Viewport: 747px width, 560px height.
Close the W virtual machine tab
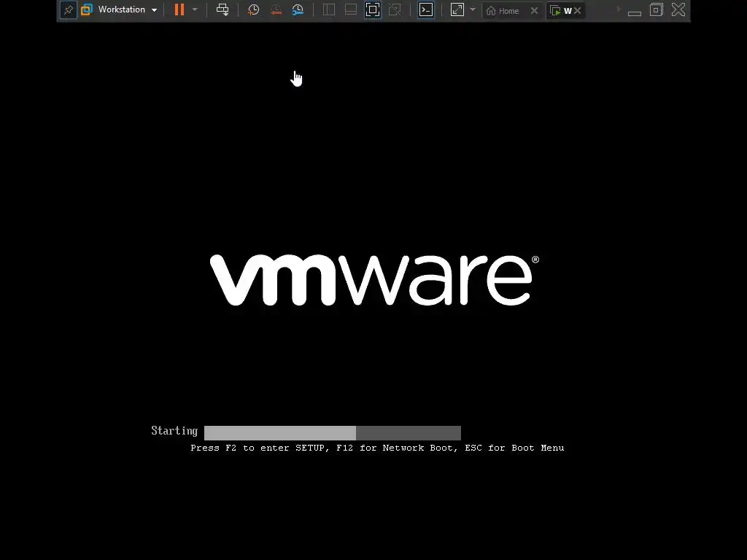tap(578, 10)
